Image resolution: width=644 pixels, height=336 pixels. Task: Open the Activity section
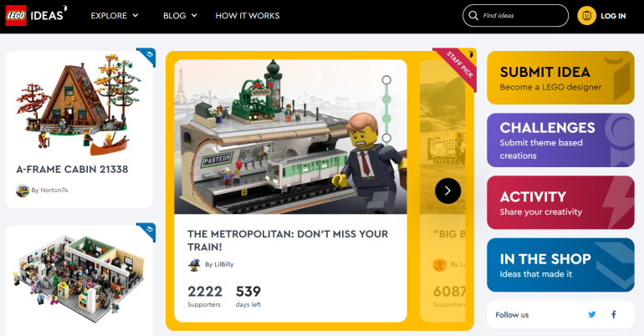tap(560, 202)
